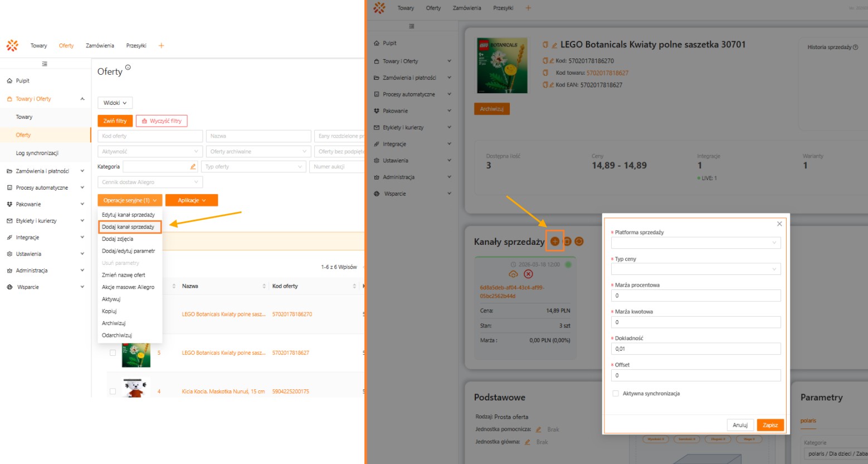Screen dimensions: 868x464
Task: Collapse the left sidebar using the menu-fold icon
Action: click(x=45, y=64)
